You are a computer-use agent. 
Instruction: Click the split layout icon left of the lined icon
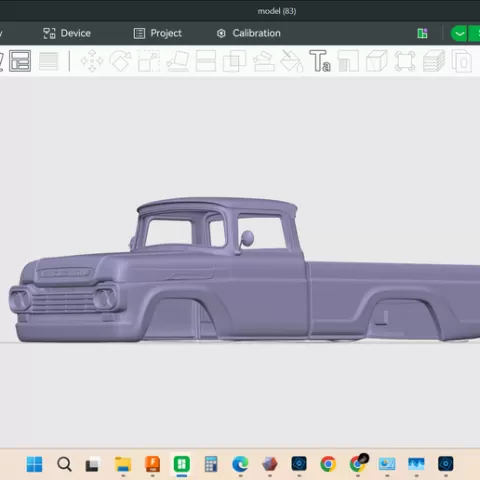pyautogui.click(x=20, y=61)
